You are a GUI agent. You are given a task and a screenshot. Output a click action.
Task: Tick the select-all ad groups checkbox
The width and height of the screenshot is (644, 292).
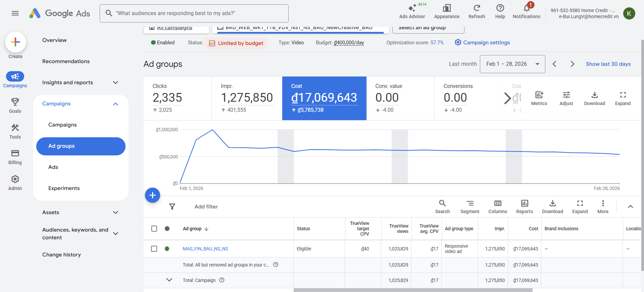coord(154,229)
